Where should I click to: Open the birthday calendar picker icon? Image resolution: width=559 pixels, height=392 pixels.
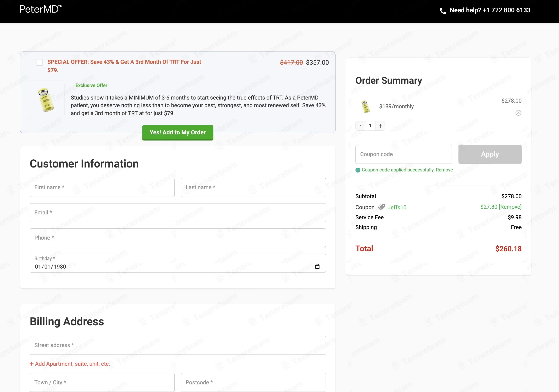click(x=317, y=267)
